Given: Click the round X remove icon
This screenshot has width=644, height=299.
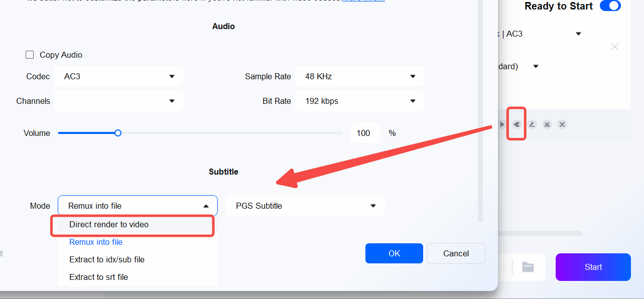Looking at the screenshot, I should [562, 124].
